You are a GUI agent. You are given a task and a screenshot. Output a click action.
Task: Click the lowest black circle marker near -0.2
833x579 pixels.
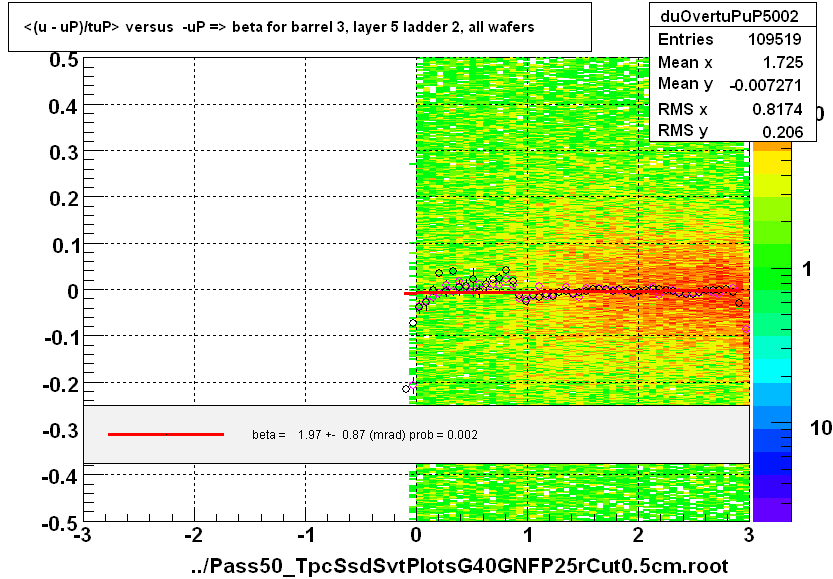(406, 389)
